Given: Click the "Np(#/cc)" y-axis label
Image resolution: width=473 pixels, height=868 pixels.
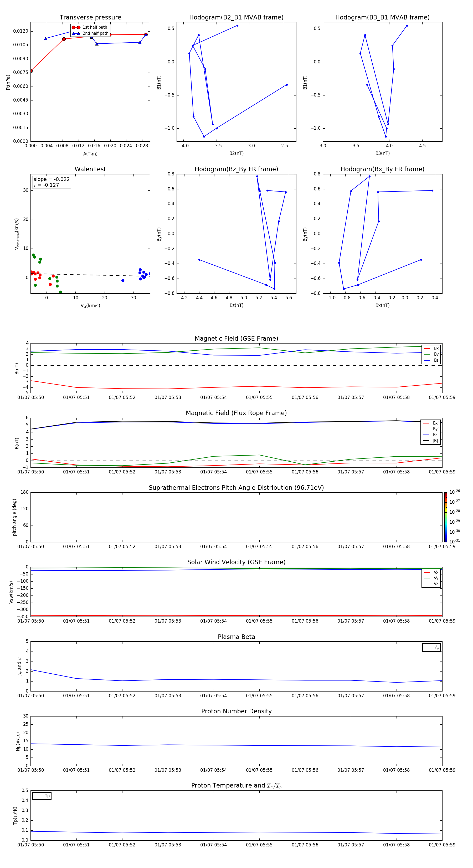Looking at the screenshot, I should pos(18,741).
